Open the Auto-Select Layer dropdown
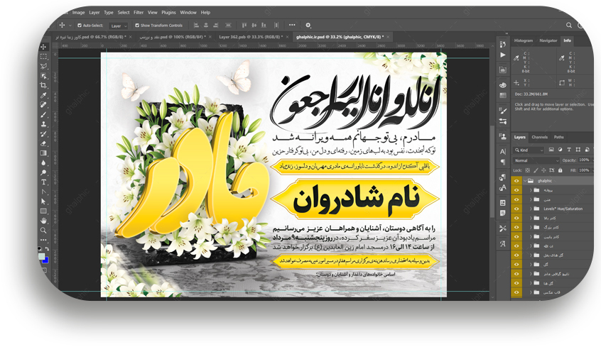The image size is (601, 364). (x=118, y=25)
